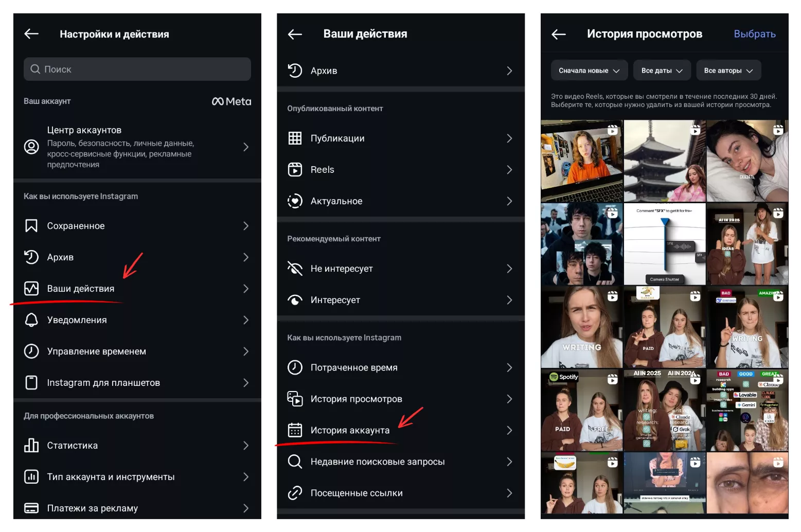Open the Spotify-themed Reels thumbnail
Image resolution: width=801 pixels, height=532 pixels.
(x=581, y=410)
